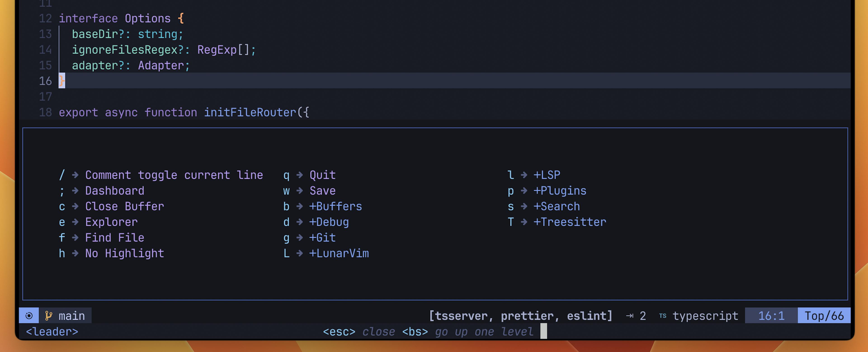
Task: Click the 16:1 cursor position field
Action: click(x=771, y=316)
